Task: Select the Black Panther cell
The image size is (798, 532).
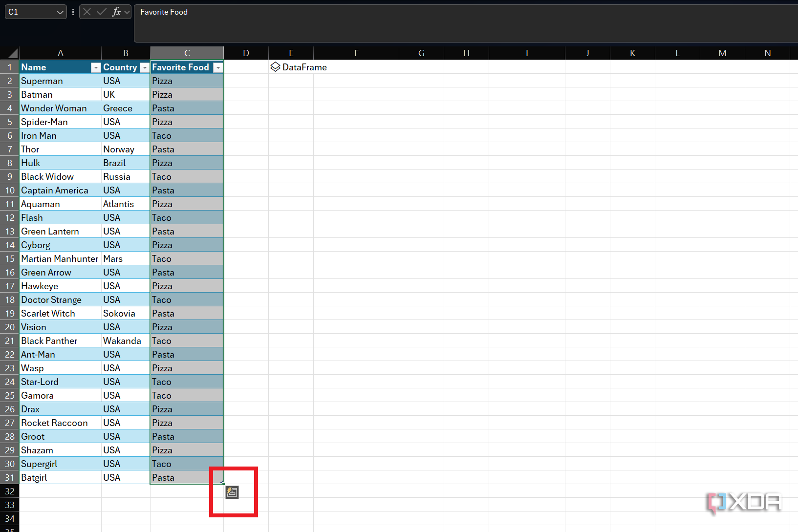Action: 60,340
